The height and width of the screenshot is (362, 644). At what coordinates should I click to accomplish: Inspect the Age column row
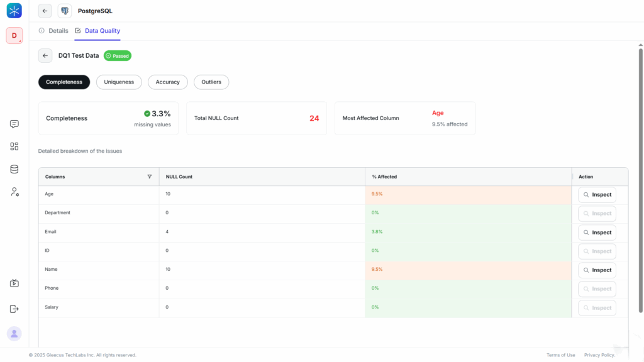[x=597, y=195]
